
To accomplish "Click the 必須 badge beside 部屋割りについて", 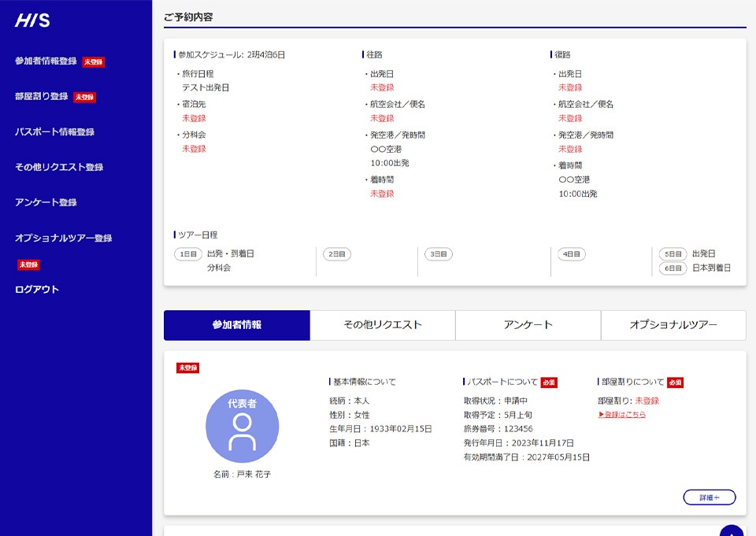I will point(675,383).
